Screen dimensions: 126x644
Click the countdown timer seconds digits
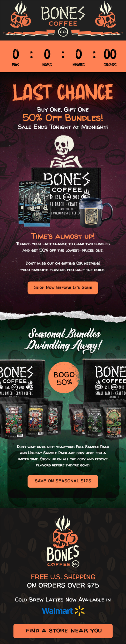(x=110, y=54)
